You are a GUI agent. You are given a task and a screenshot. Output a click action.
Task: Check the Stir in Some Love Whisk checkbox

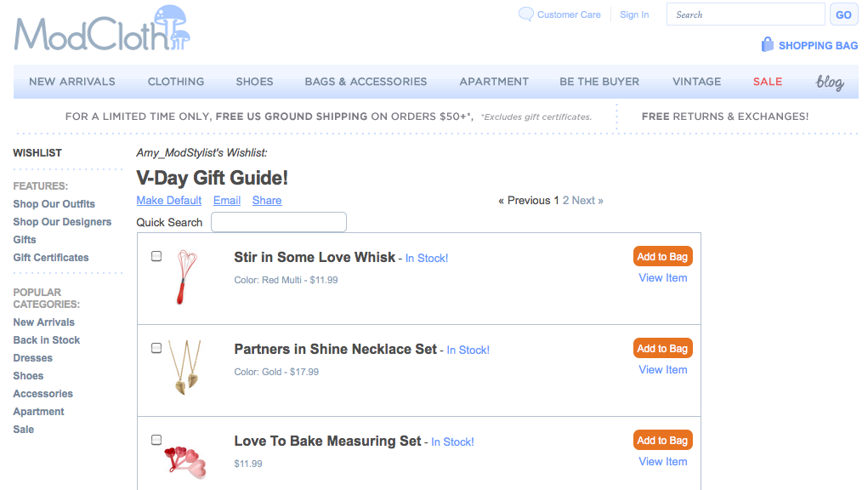tap(156, 256)
